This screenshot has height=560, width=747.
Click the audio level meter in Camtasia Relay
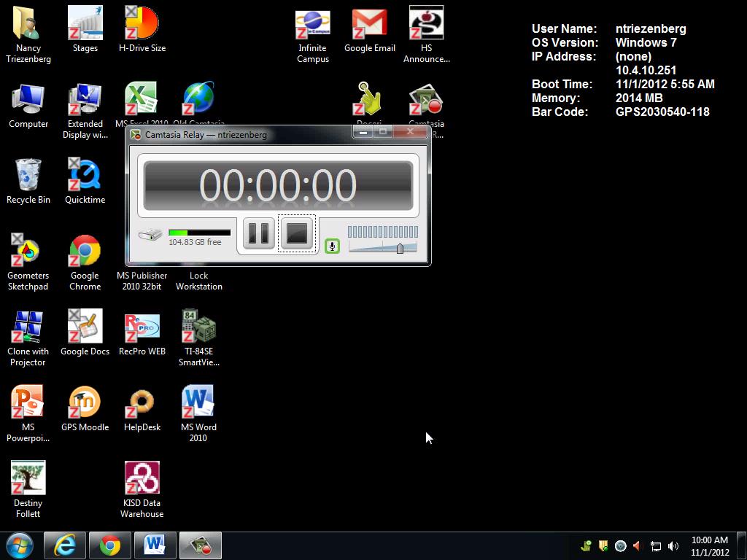pos(382,232)
